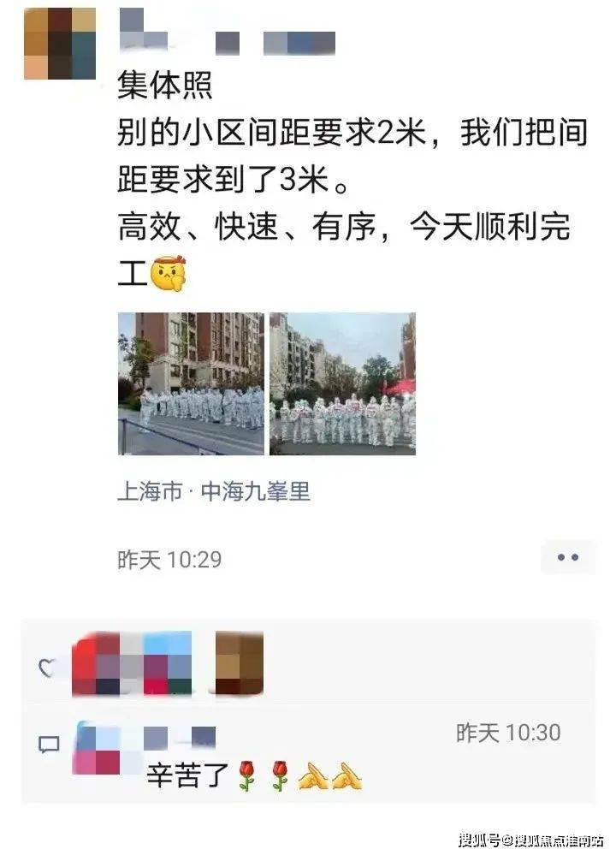
Task: Tap the first liker's red avatar
Action: (96, 663)
